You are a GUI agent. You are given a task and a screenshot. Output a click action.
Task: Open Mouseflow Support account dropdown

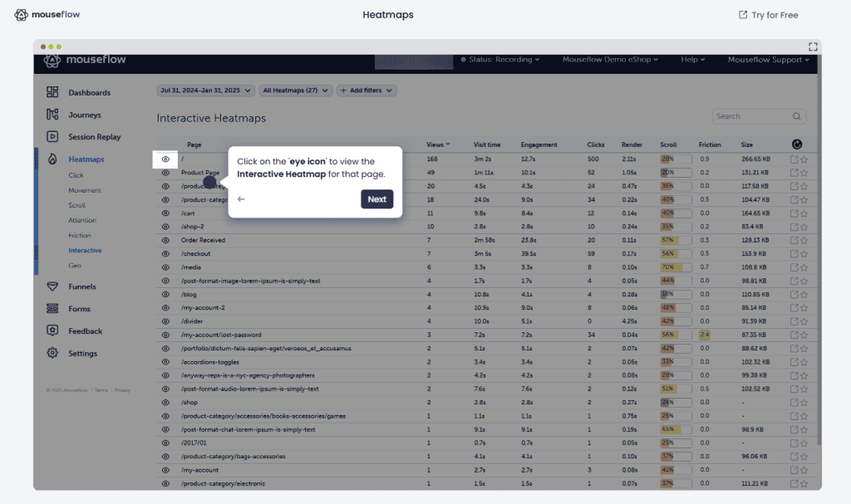[x=769, y=60]
